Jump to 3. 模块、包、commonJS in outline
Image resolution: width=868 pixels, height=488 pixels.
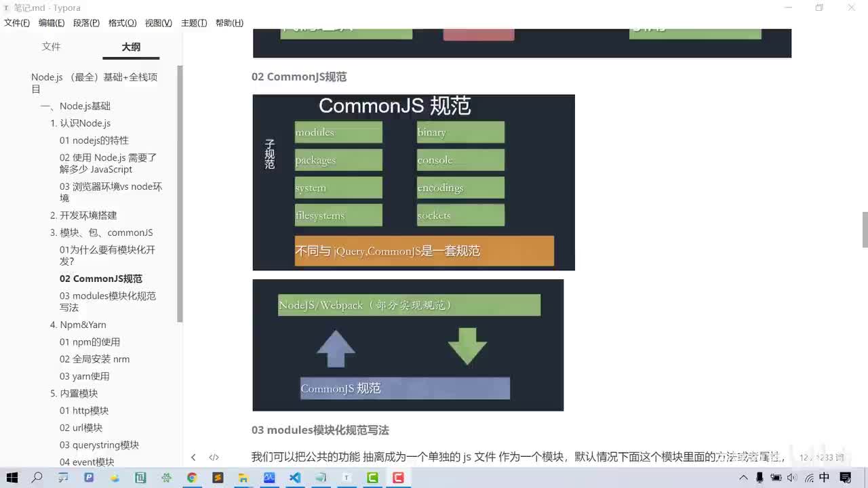tap(102, 232)
